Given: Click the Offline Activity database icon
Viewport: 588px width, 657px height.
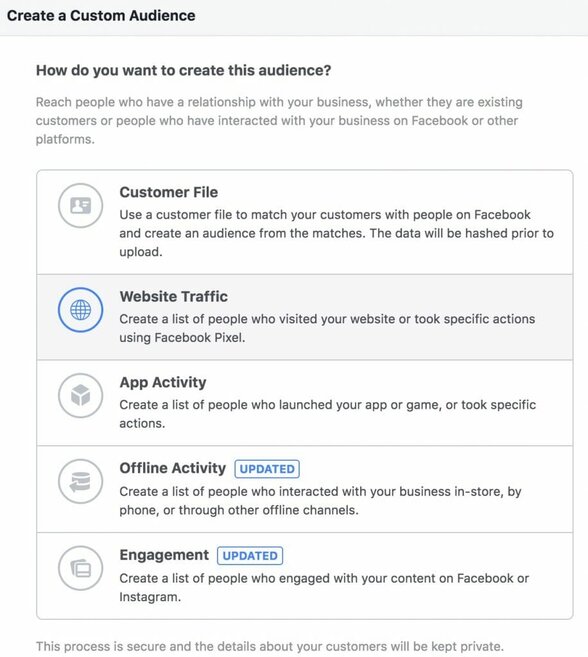Looking at the screenshot, I should [x=80, y=481].
